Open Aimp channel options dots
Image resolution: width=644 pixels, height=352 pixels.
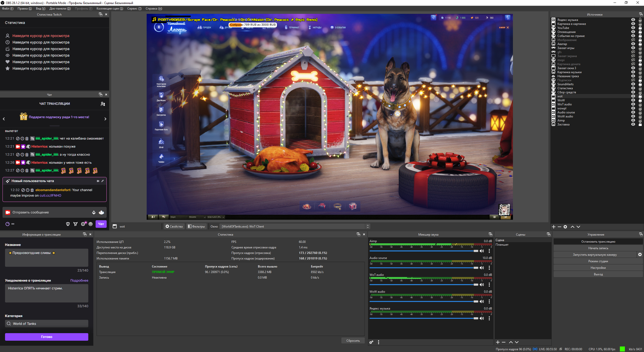pyautogui.click(x=489, y=251)
